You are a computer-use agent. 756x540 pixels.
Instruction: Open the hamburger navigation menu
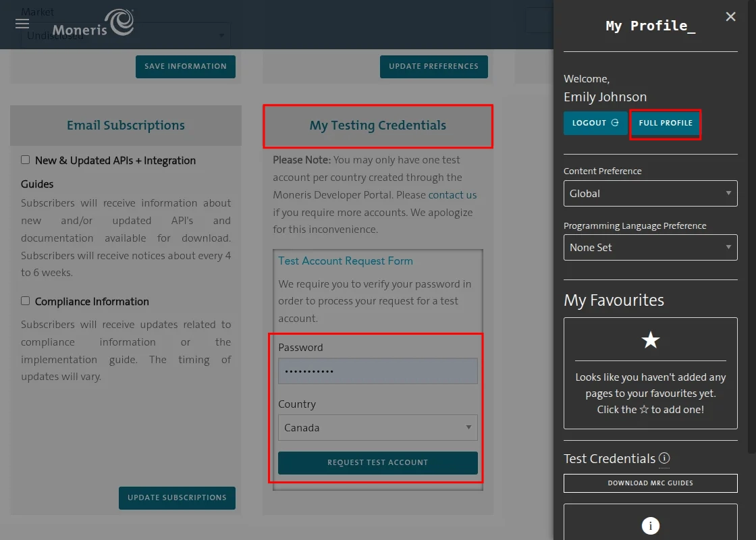(x=22, y=24)
